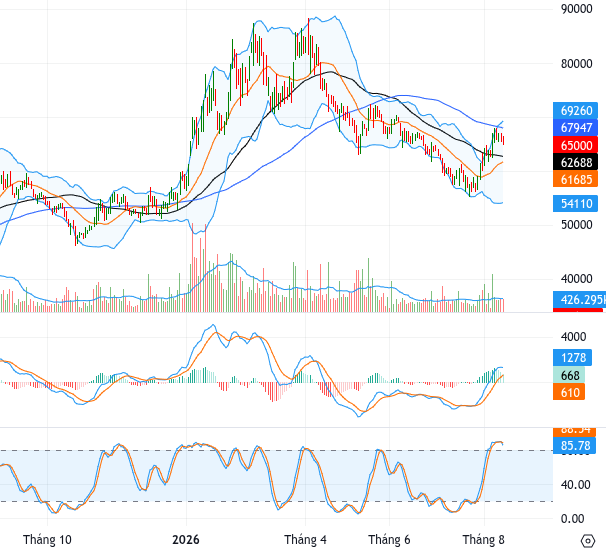This screenshot has width=606, height=548.
Task: Click the Tháng 4 time axis label
Action: tap(305, 539)
